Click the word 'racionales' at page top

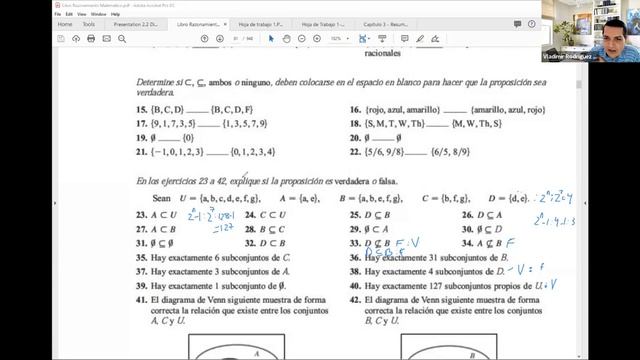(382, 53)
